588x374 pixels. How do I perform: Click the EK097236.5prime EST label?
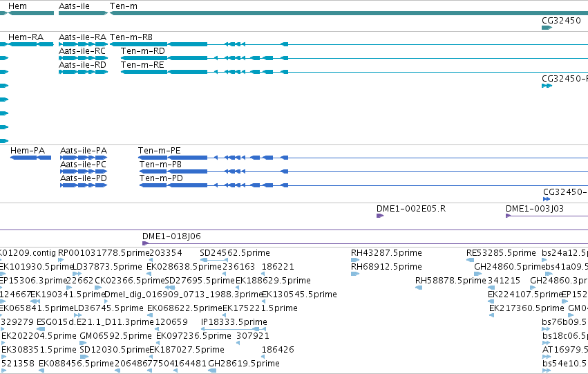pos(193,336)
